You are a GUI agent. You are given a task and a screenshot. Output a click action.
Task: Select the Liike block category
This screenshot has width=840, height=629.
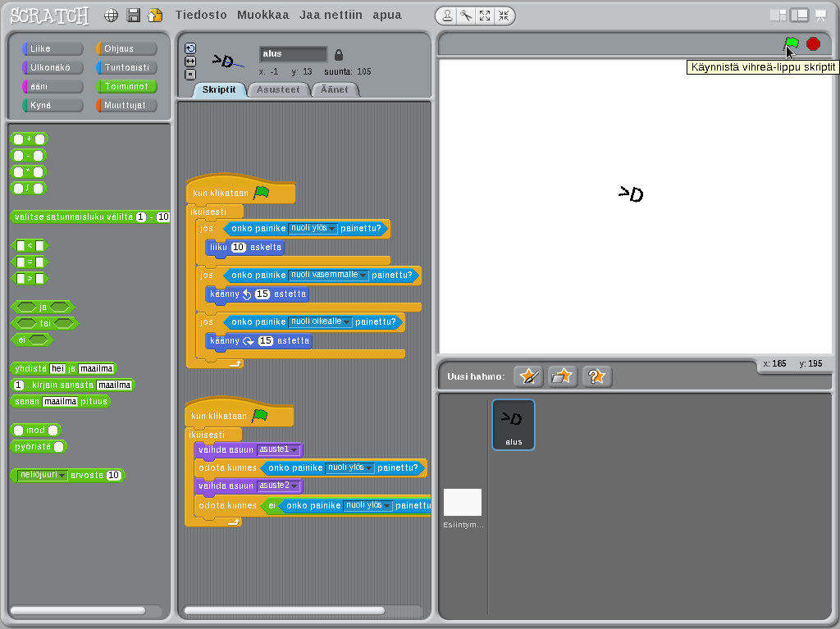click(x=52, y=48)
